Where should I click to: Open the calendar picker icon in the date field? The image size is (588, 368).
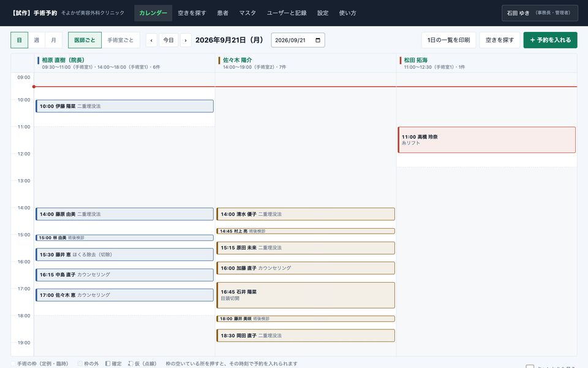pos(318,40)
